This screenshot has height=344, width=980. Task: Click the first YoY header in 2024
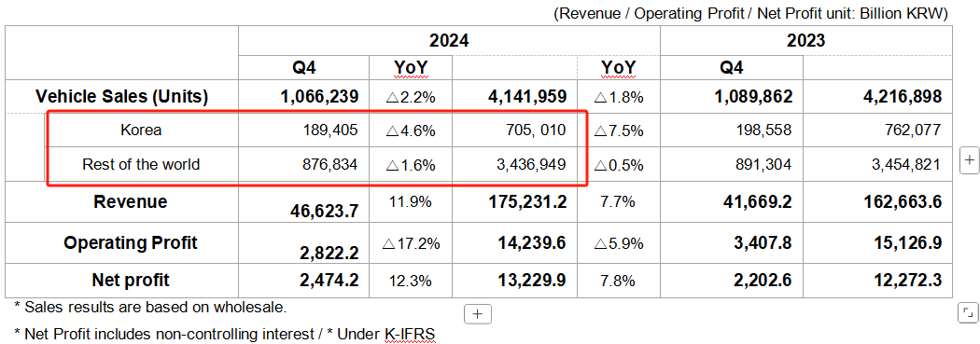click(x=411, y=67)
